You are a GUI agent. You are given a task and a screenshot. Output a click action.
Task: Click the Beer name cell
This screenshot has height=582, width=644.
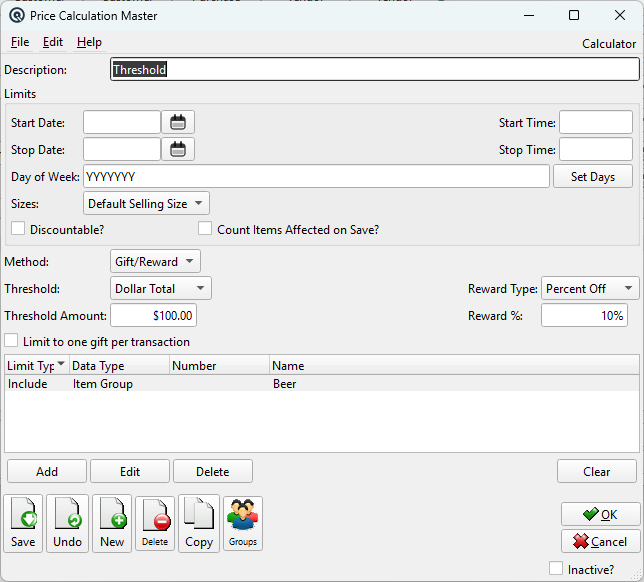[285, 384]
